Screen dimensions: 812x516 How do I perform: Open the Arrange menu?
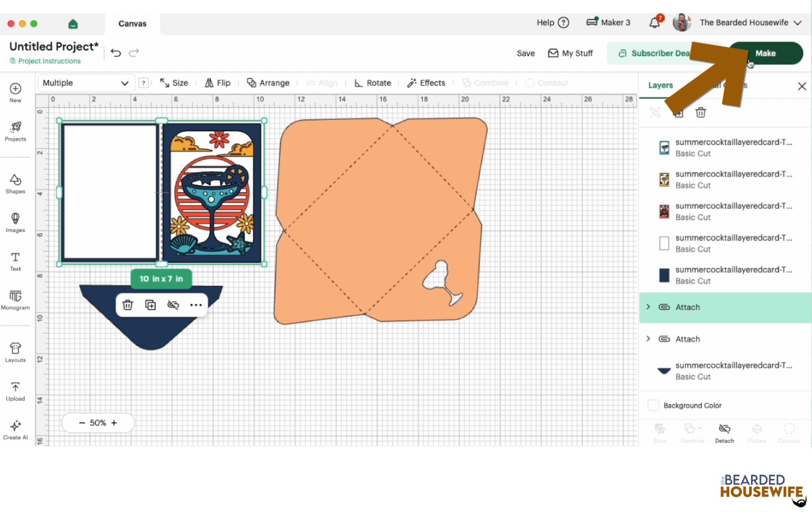point(268,83)
